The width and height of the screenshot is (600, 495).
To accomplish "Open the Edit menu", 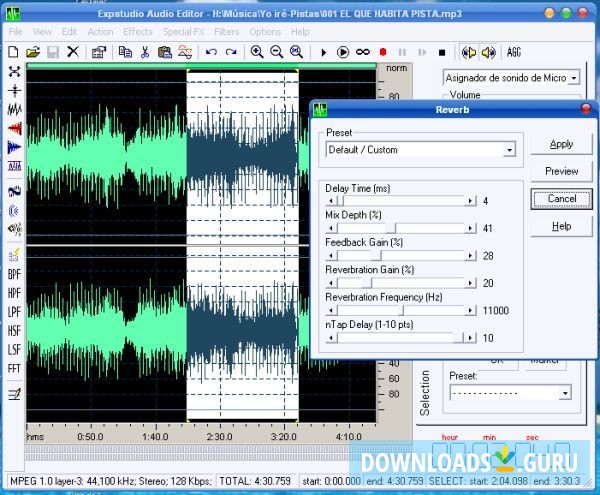I will [69, 32].
